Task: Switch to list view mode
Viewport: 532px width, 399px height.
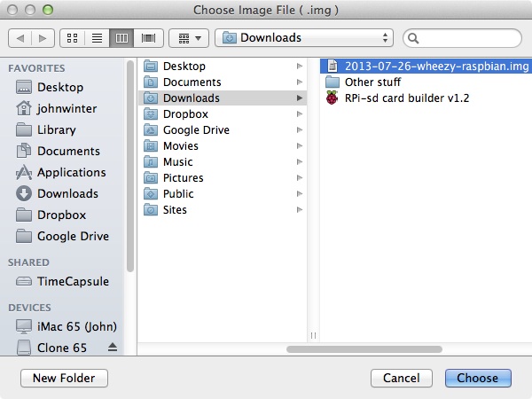Action: 98,38
